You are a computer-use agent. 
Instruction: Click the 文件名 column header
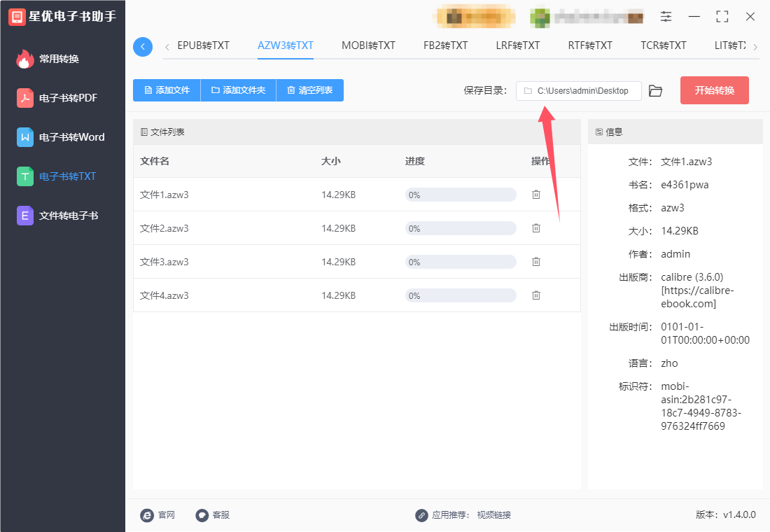155,161
